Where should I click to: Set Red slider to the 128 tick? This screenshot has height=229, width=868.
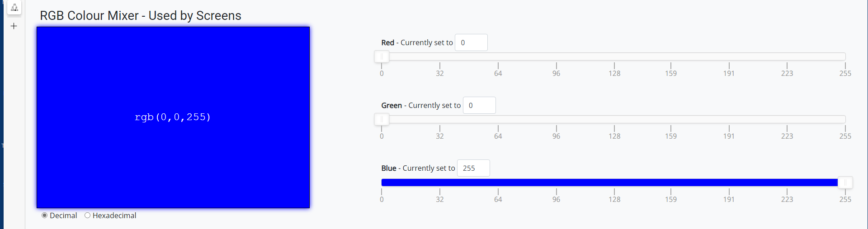[614, 56]
